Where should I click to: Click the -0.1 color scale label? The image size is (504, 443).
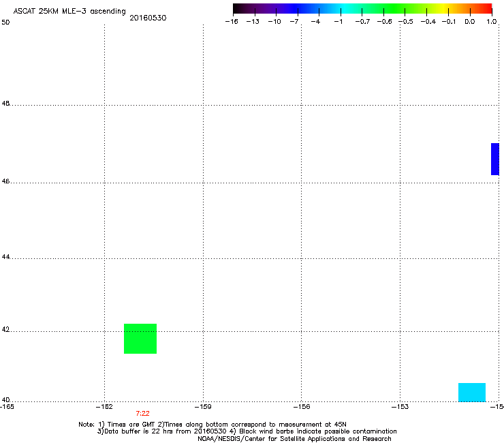(449, 22)
